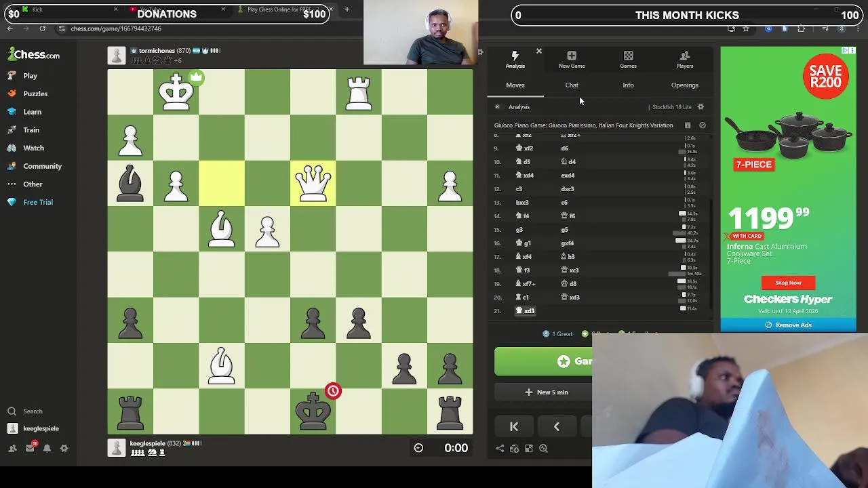This screenshot has width=868, height=488.
Task: Go back in browser
Action: click(9, 28)
